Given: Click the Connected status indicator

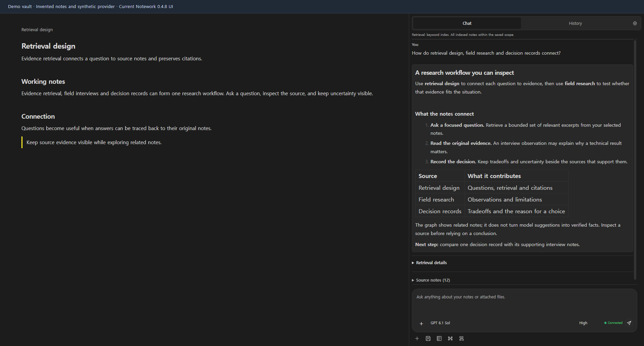Looking at the screenshot, I should (613, 323).
